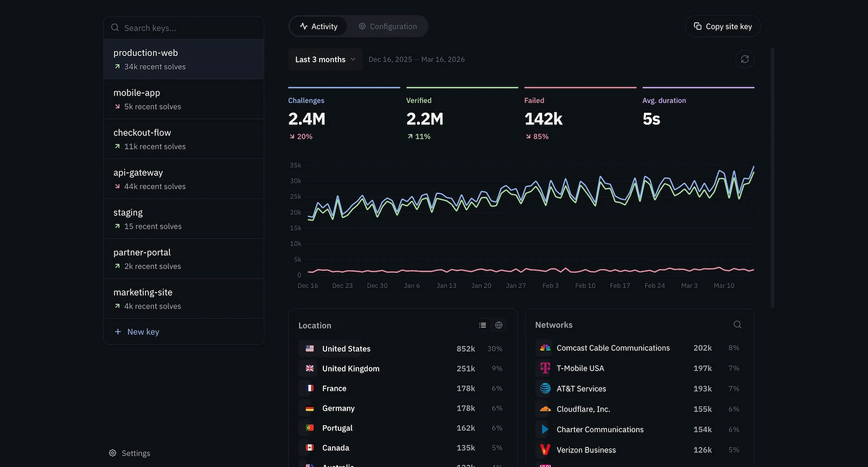Click the Jan 13 x-axis label

tap(446, 285)
